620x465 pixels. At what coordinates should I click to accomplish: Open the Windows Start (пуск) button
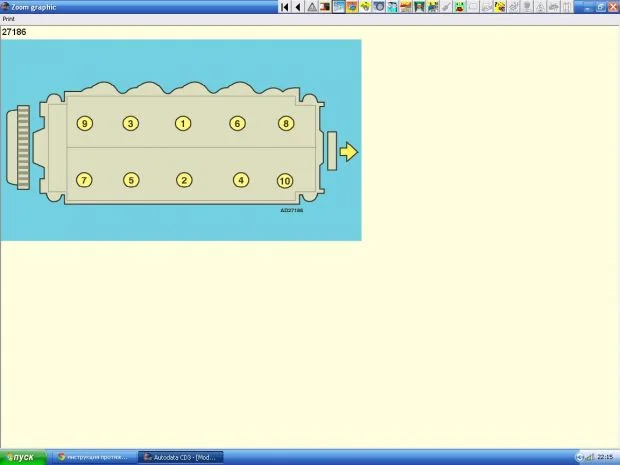[20, 457]
